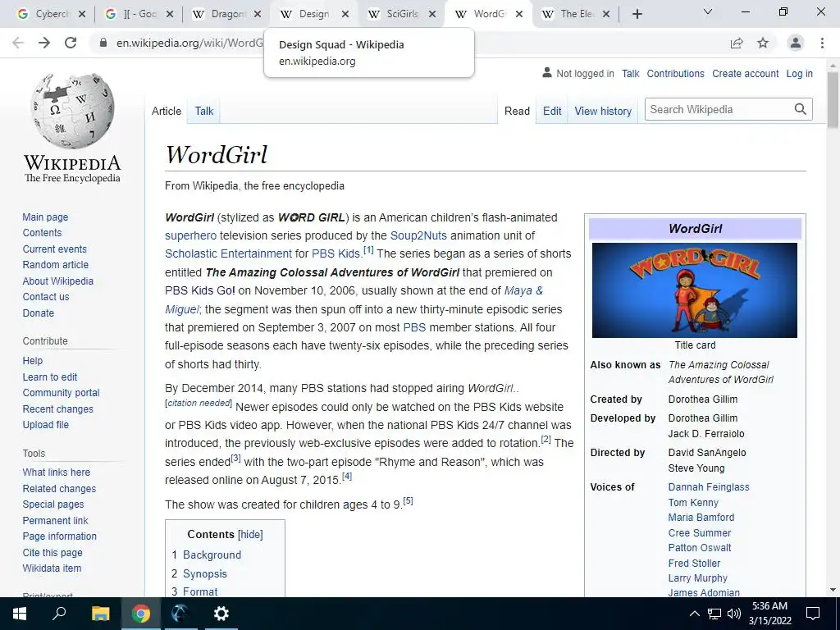This screenshot has width=840, height=630.
Task: Click citation reference [1]
Action: 368,249
